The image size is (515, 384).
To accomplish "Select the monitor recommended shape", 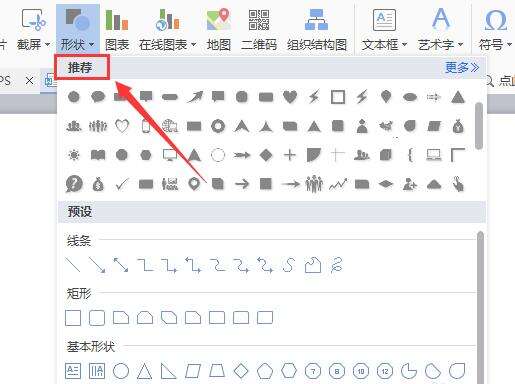I will pos(170,155).
